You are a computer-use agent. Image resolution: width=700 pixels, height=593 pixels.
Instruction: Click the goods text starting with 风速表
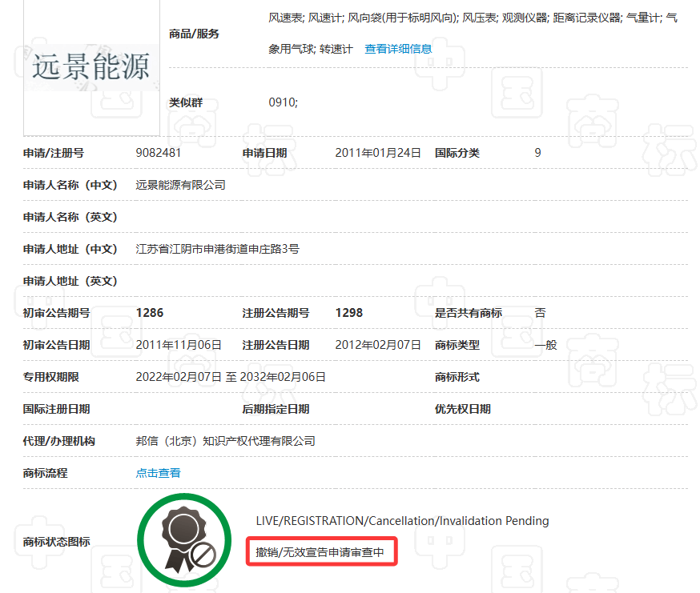pyautogui.click(x=473, y=34)
